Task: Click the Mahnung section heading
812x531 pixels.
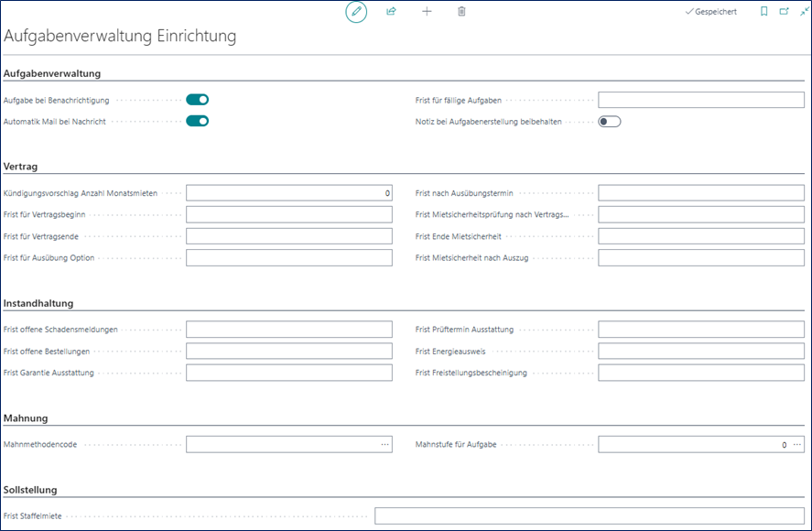Action: point(26,418)
